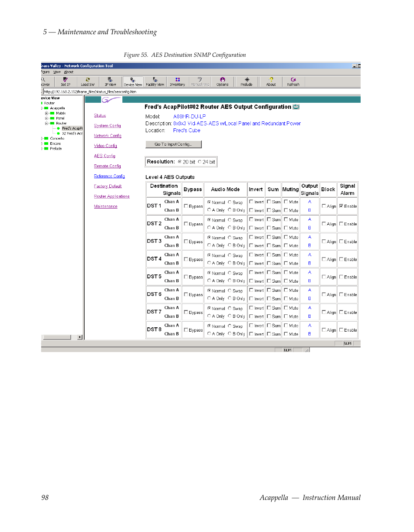The width and height of the screenshot is (414, 532).
Task: Click the Go To Input Config button
Action: [173, 144]
